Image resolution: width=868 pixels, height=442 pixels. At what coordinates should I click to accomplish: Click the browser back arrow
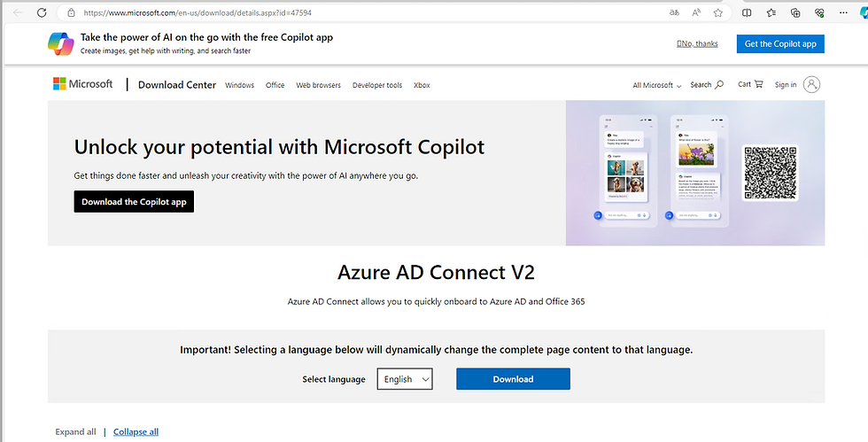click(18, 12)
